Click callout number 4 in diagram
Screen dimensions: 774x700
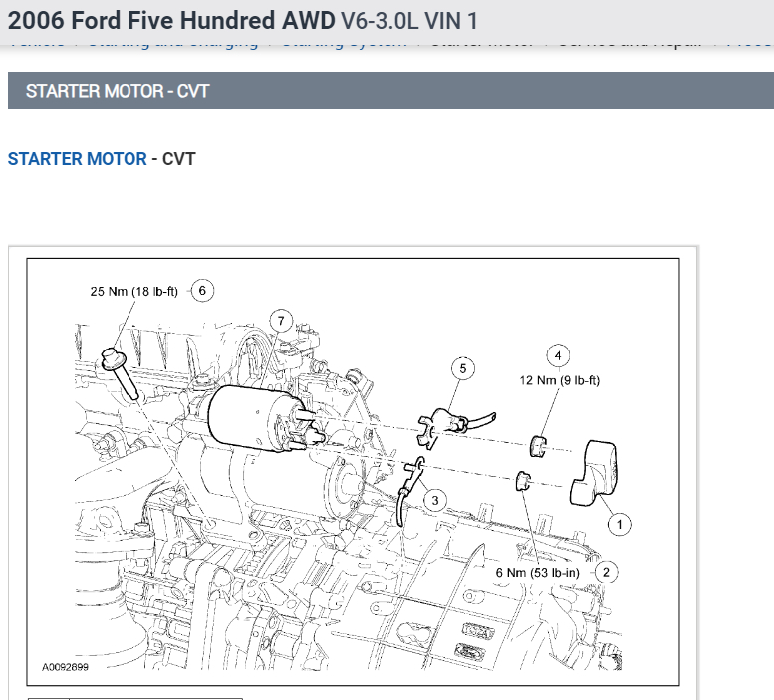[x=558, y=355]
